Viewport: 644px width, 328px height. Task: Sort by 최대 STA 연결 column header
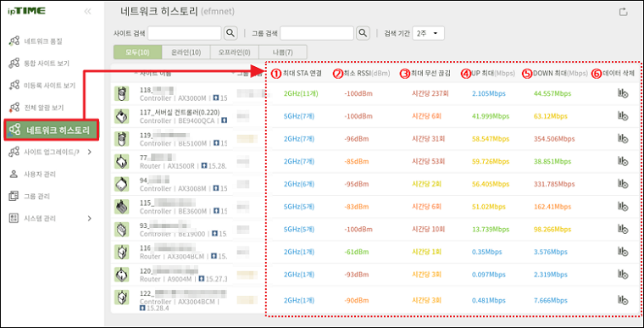pos(302,73)
